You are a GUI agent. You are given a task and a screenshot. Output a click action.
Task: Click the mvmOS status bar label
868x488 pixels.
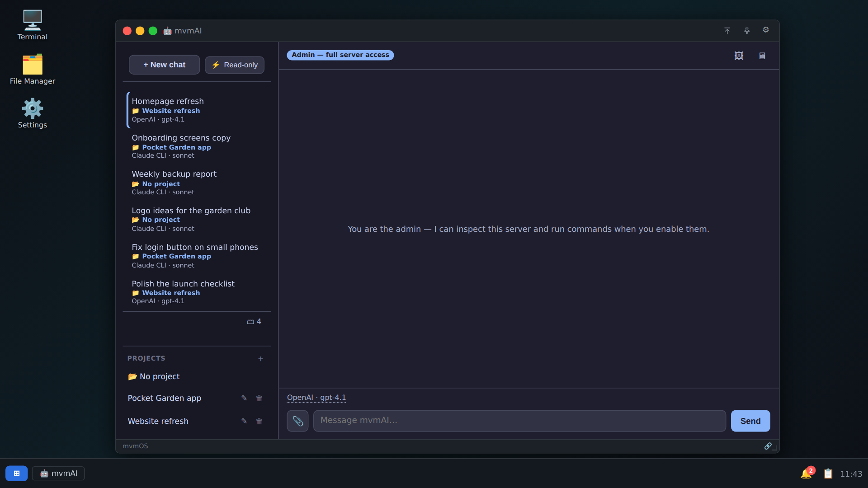[x=135, y=446]
